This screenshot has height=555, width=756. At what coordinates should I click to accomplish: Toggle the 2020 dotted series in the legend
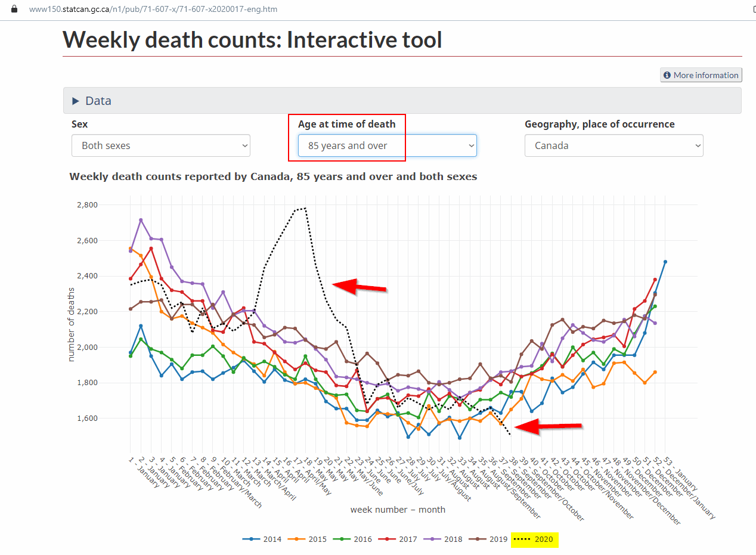pos(534,540)
